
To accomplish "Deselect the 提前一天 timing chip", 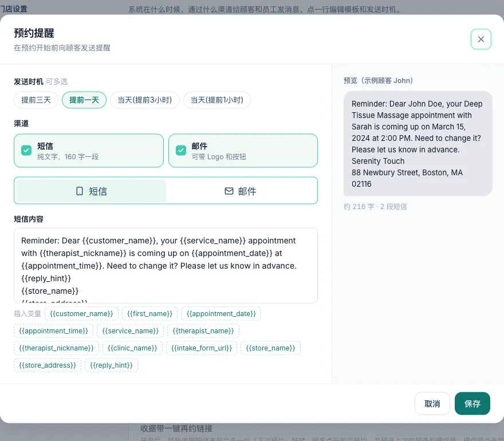I will (x=84, y=100).
